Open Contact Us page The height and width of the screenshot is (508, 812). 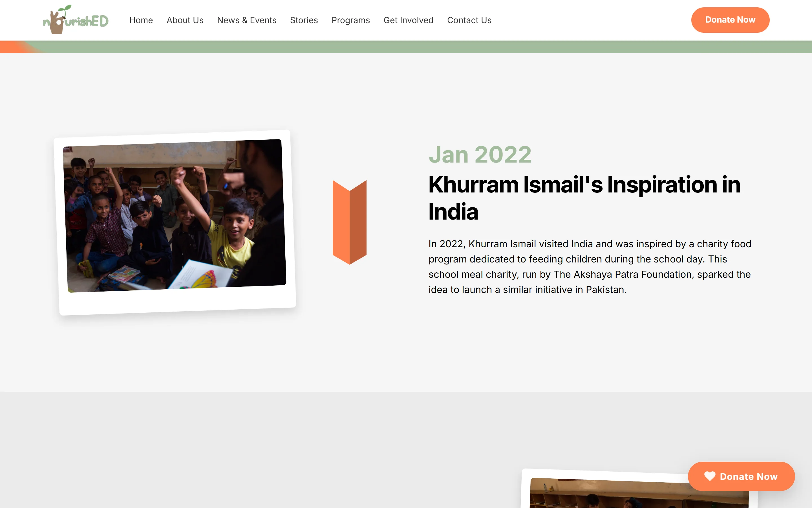click(x=469, y=20)
